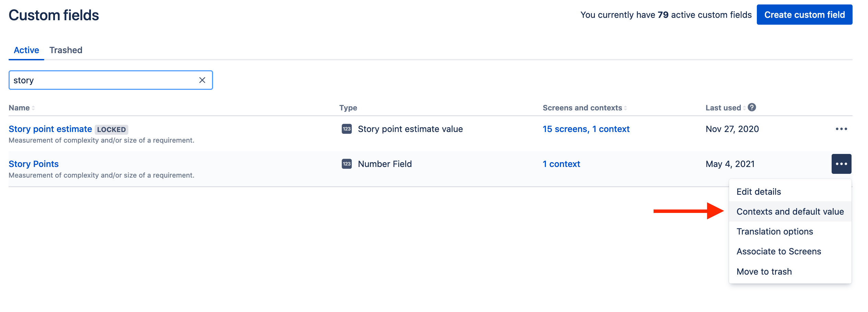Switch to the Trashed tab
This screenshot has height=312, width=868.
click(66, 50)
